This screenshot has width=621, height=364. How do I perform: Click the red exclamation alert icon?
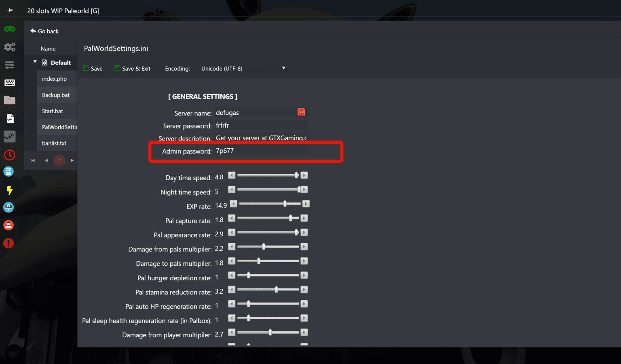[x=8, y=243]
